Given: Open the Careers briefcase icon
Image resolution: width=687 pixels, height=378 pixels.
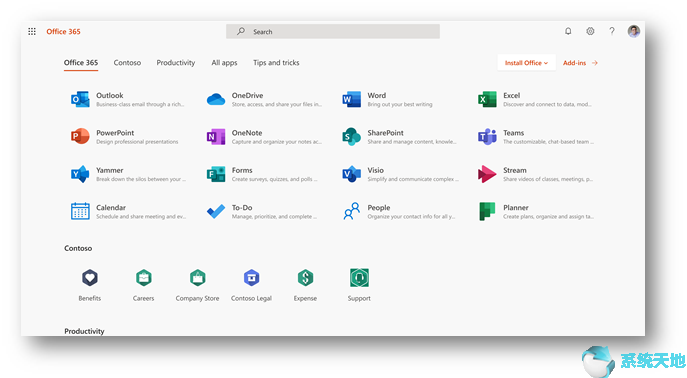Looking at the screenshot, I should tap(144, 278).
